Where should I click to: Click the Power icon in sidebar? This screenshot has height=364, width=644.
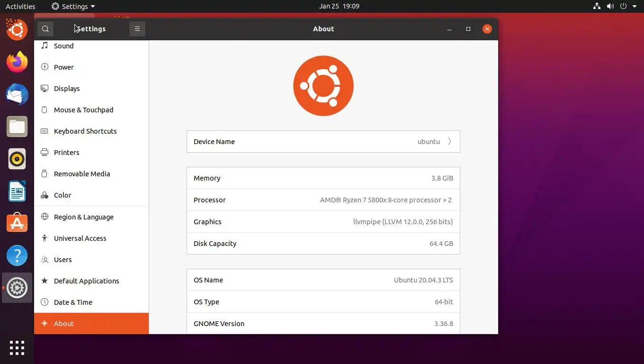tap(45, 67)
